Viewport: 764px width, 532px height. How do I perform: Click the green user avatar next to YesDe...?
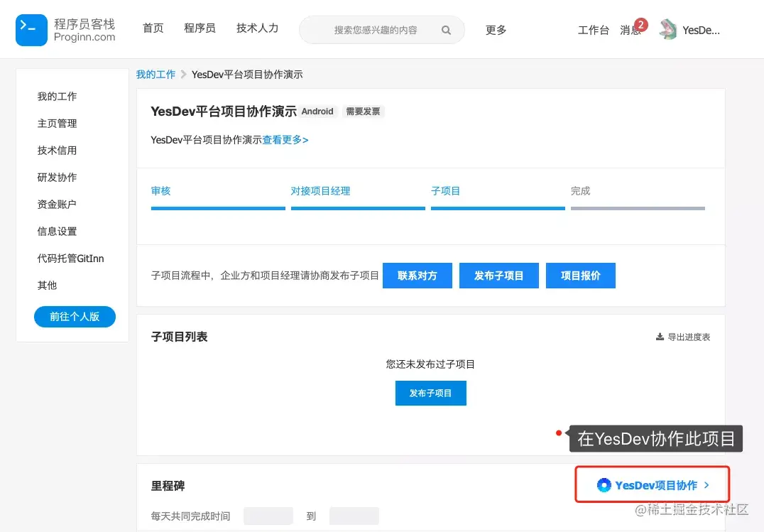(667, 29)
